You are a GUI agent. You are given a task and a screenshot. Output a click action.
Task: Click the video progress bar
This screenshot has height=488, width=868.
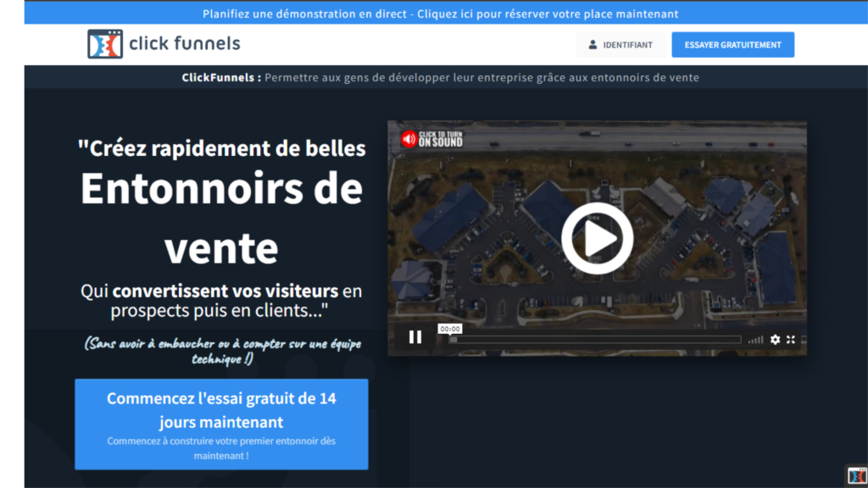click(594, 340)
